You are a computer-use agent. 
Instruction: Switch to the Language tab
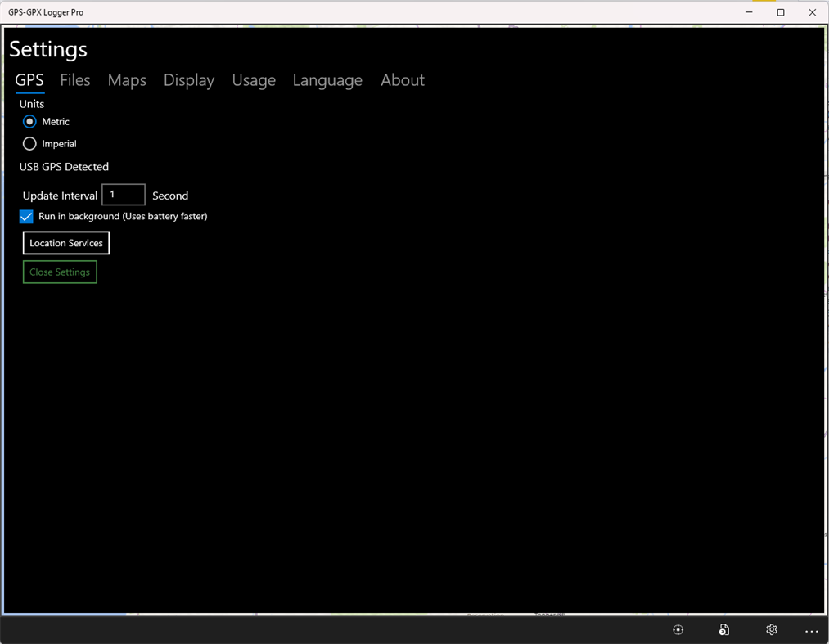tap(327, 80)
